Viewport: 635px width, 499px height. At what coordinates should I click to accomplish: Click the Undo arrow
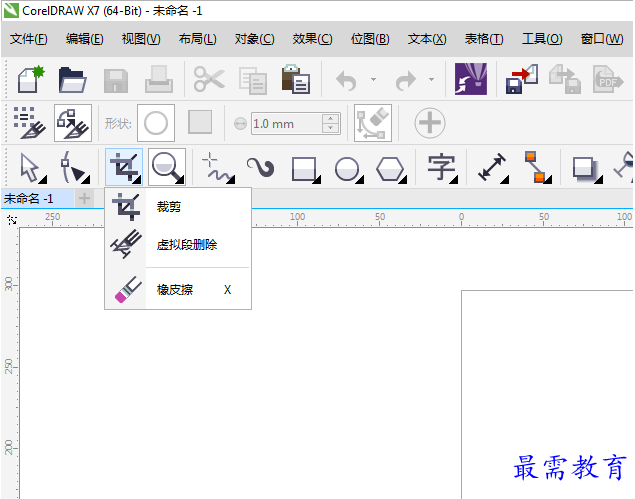click(x=346, y=80)
